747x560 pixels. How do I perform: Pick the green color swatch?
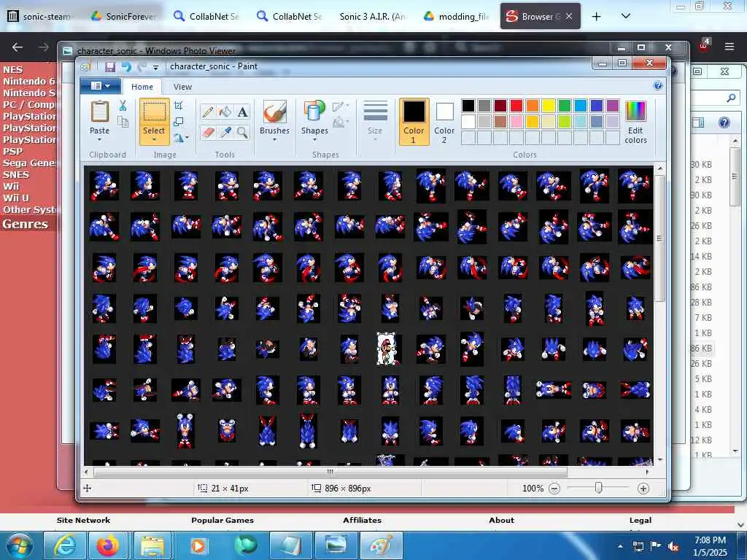pos(565,106)
